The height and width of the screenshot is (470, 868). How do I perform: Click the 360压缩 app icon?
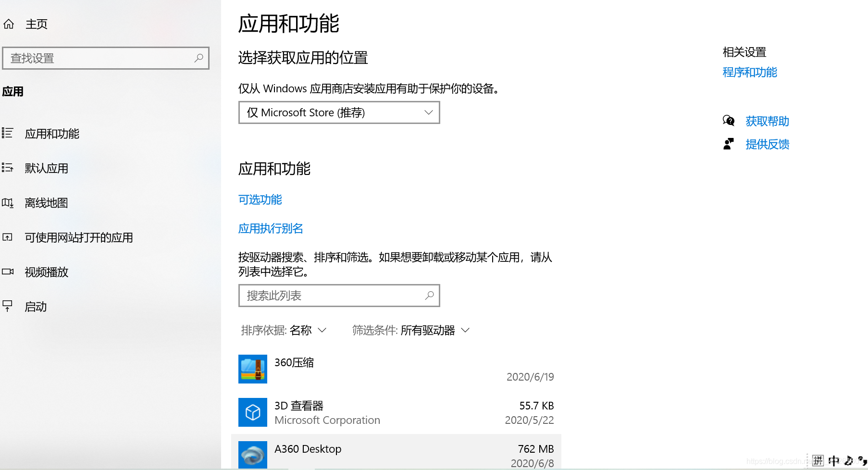click(253, 369)
